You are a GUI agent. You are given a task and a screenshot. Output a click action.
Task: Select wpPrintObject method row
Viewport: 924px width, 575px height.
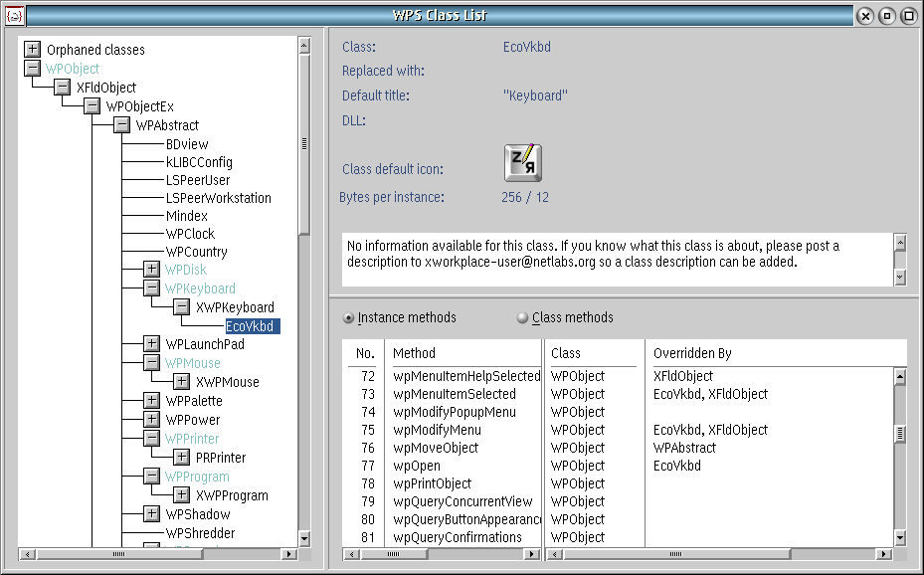tap(432, 483)
